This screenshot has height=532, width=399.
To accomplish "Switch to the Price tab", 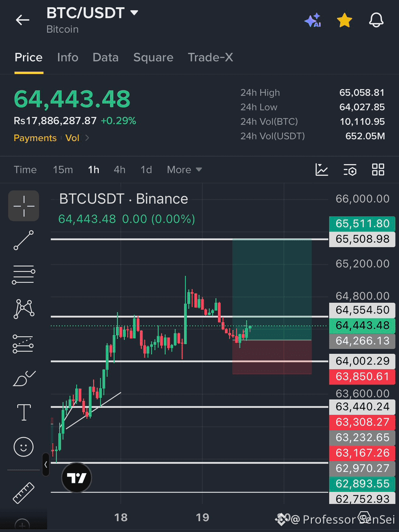I will click(x=28, y=57).
